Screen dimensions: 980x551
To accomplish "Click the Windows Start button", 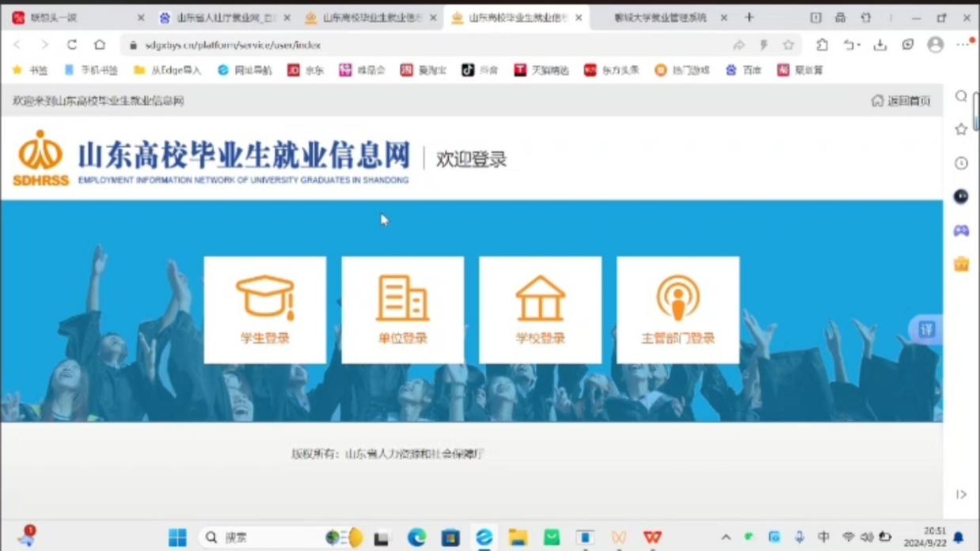I will pyautogui.click(x=177, y=538).
